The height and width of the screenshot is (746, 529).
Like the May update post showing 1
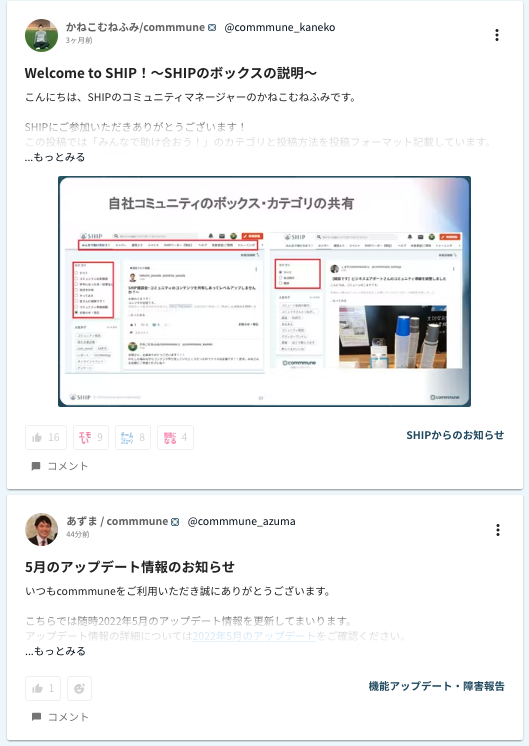(43, 688)
